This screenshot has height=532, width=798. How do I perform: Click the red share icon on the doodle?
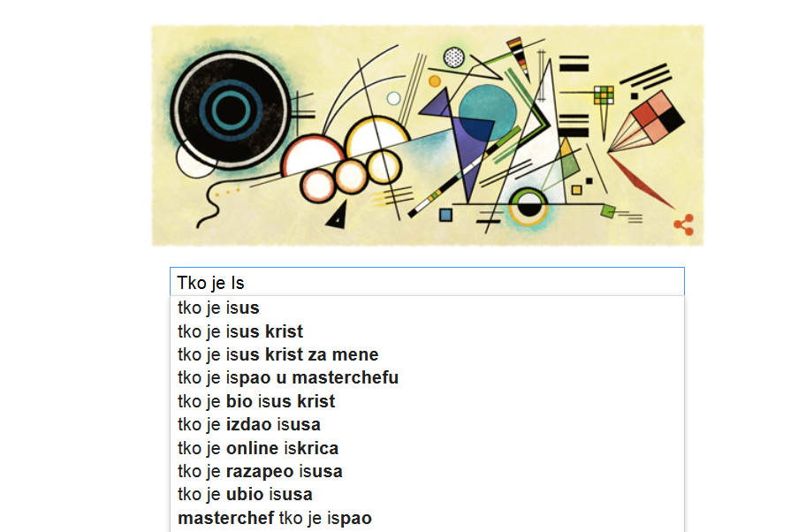683,224
